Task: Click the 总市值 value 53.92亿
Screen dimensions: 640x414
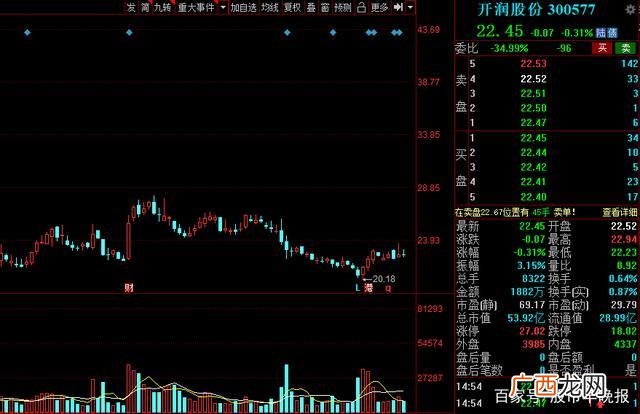Action: tap(526, 318)
